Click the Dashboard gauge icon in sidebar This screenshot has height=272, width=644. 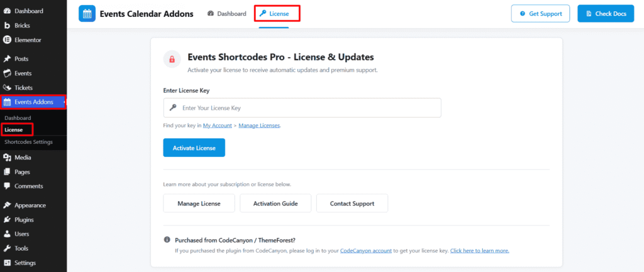(7, 11)
